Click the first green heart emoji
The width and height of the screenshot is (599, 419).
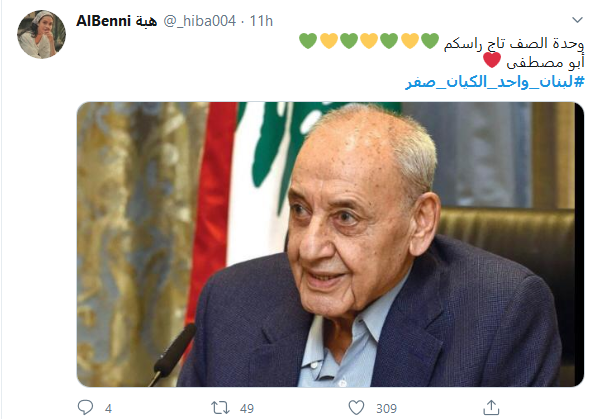pos(430,41)
